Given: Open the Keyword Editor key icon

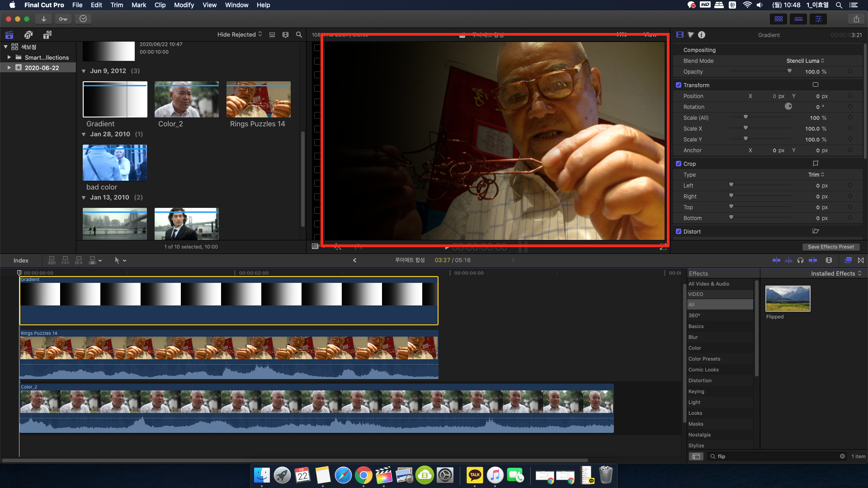Looking at the screenshot, I should (63, 19).
